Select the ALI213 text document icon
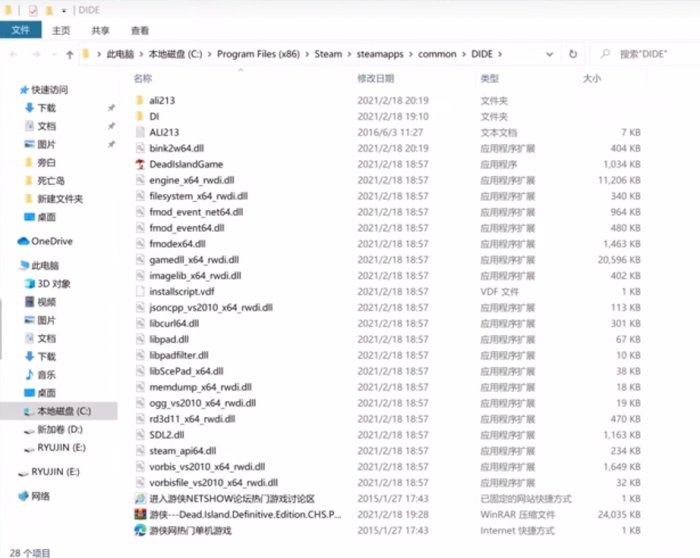Viewport: 700px width, 558px height. tap(140, 132)
